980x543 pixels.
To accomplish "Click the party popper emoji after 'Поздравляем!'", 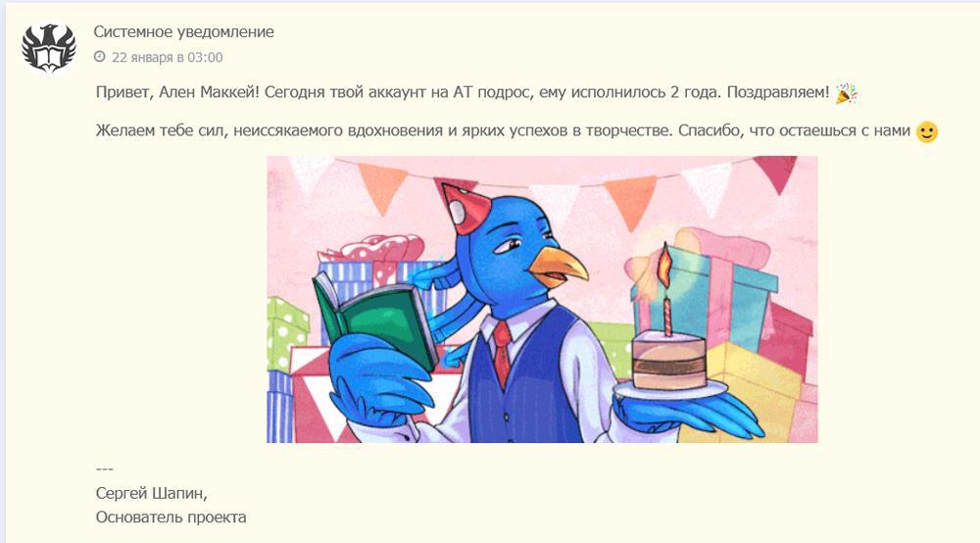I will (847, 93).
